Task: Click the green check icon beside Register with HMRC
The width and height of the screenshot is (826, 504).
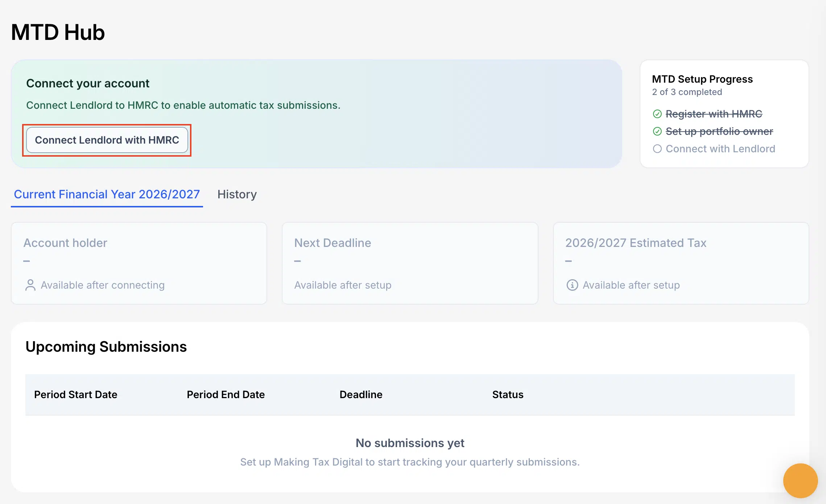Action: 657,114
